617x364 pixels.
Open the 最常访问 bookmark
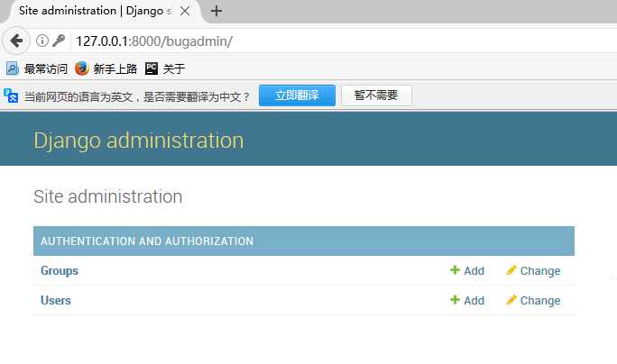tap(37, 68)
